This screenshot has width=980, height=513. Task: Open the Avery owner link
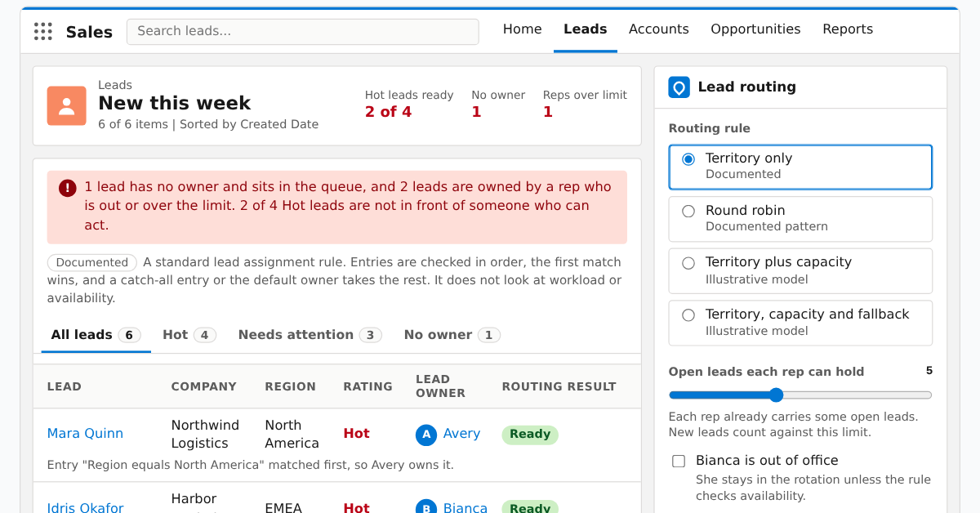(x=461, y=434)
